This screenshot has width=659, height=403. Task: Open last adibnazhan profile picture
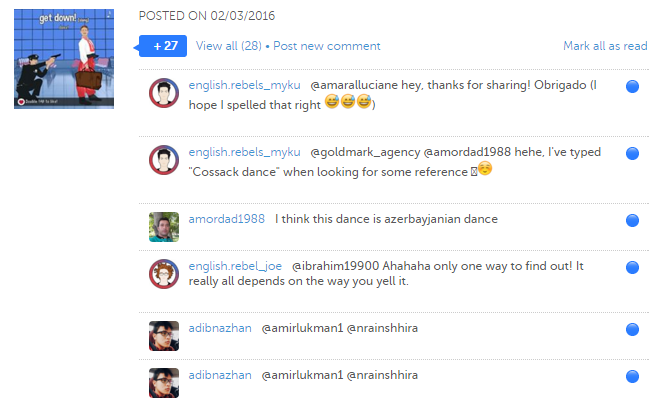coord(164,383)
